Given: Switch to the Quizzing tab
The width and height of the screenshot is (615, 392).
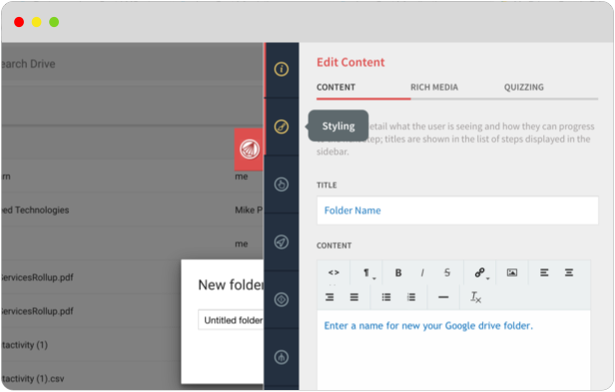Looking at the screenshot, I should coord(524,87).
